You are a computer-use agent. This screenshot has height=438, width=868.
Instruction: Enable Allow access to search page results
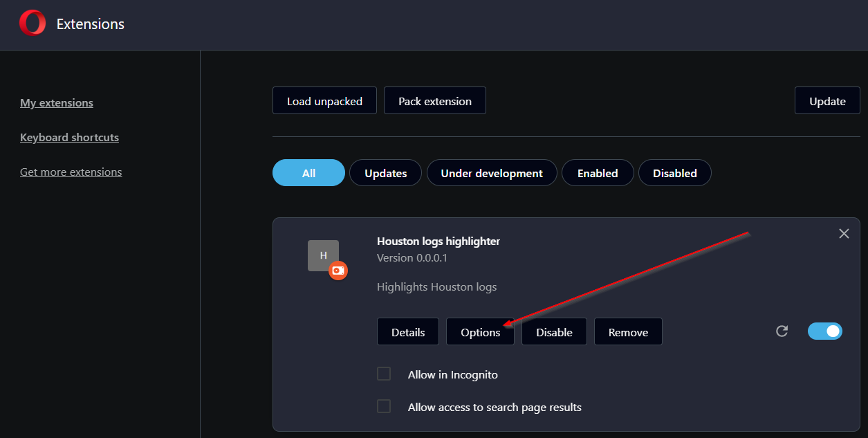384,406
